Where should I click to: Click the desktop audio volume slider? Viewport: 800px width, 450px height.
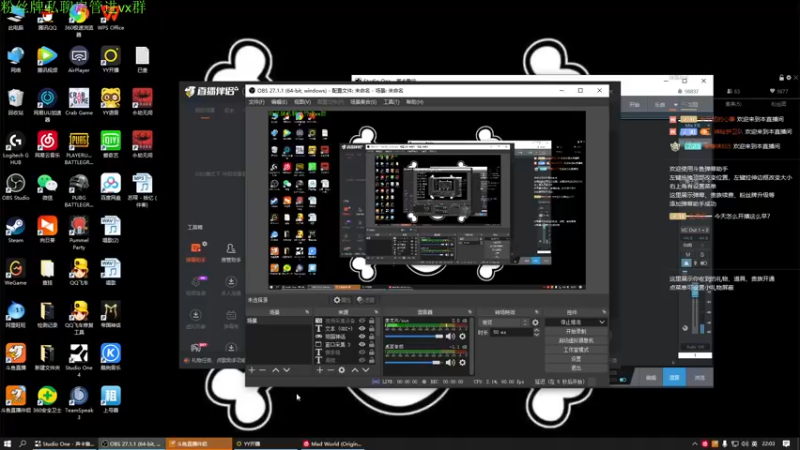coord(414,362)
